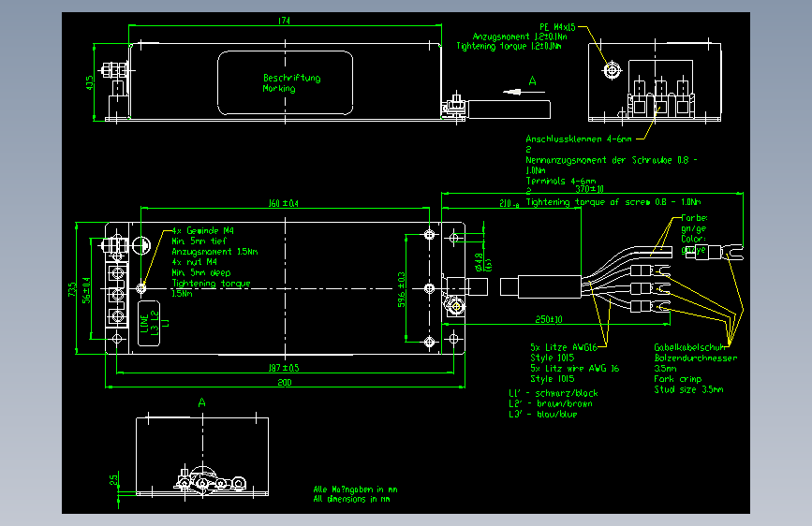Select the 'Farbe:' wire color label
812x526 pixels.
[694, 218]
